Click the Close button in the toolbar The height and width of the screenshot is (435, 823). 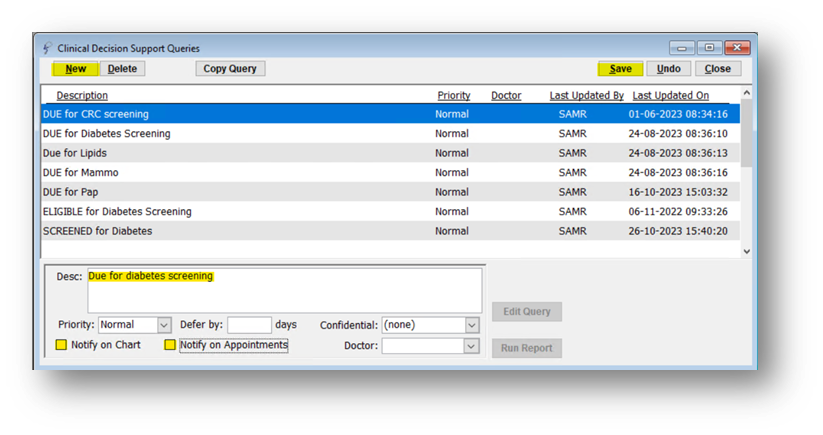point(718,69)
